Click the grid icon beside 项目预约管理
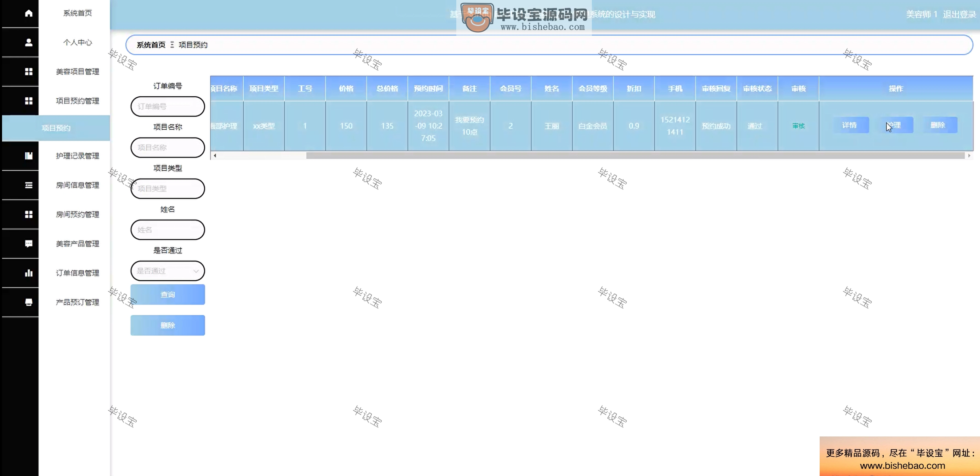Viewport: 980px width, 476px height. tap(29, 101)
